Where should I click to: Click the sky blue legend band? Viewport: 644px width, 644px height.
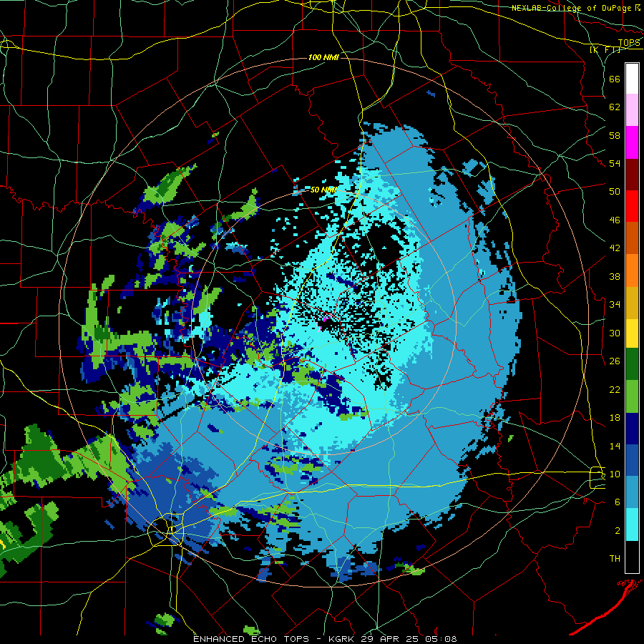tap(632, 492)
